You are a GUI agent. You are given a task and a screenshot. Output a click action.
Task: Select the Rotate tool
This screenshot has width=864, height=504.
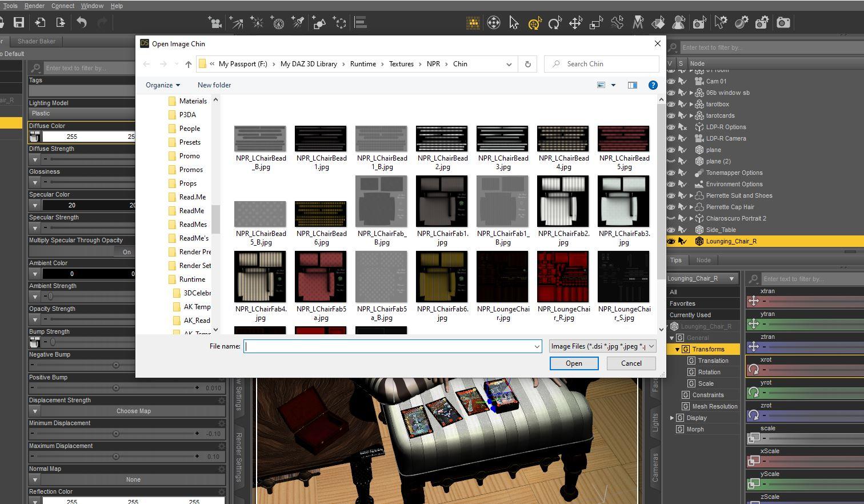point(554,23)
